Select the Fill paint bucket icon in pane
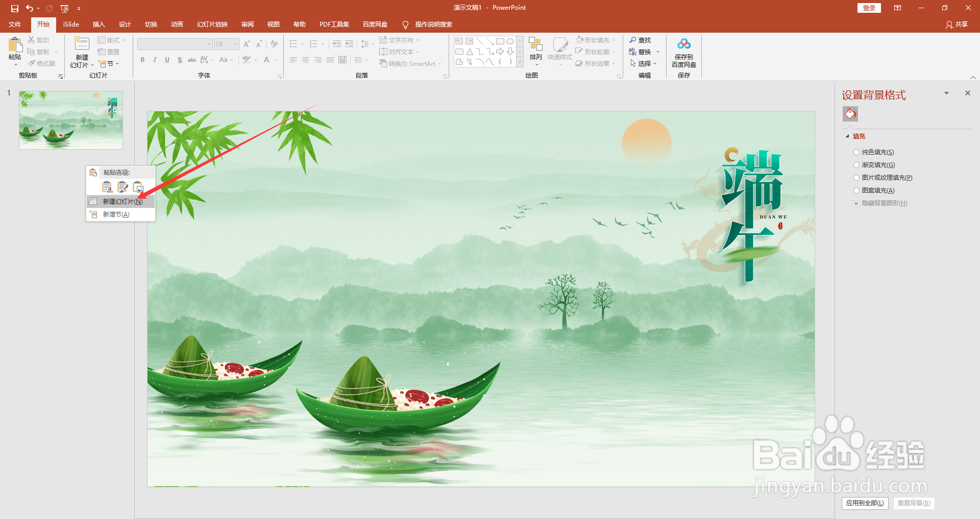Screen dimensions: 980x519 (850, 114)
